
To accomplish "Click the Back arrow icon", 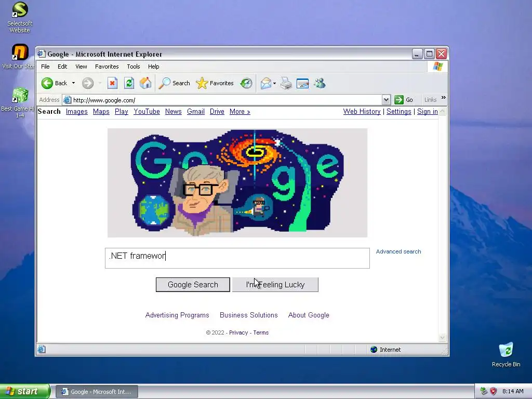I will pos(47,83).
